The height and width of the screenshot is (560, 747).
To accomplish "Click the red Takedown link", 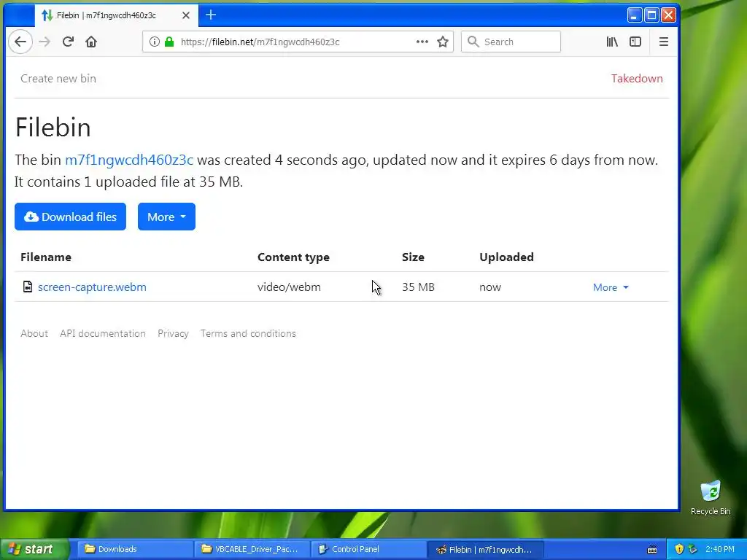I will (x=637, y=79).
